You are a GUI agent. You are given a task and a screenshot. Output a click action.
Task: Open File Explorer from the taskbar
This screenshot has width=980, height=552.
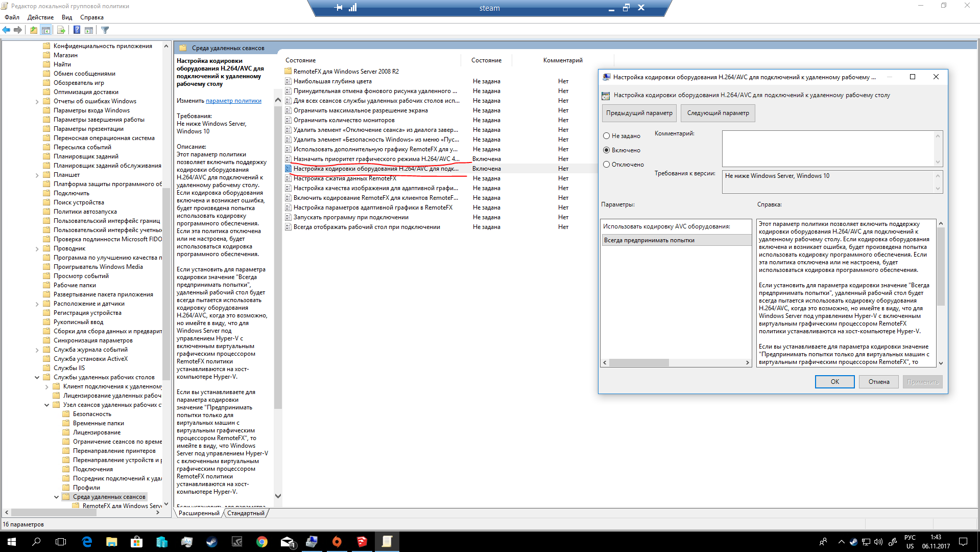112,542
